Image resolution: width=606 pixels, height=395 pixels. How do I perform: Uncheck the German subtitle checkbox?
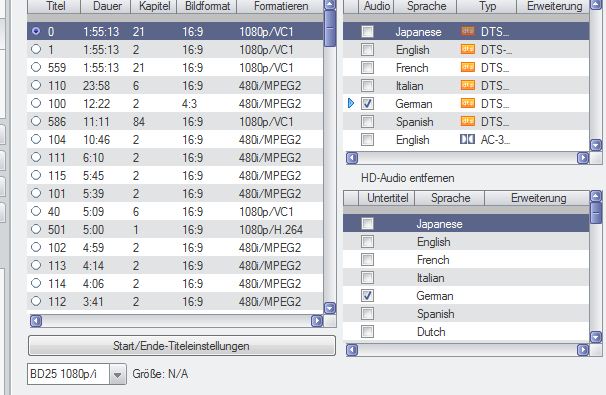tap(367, 295)
